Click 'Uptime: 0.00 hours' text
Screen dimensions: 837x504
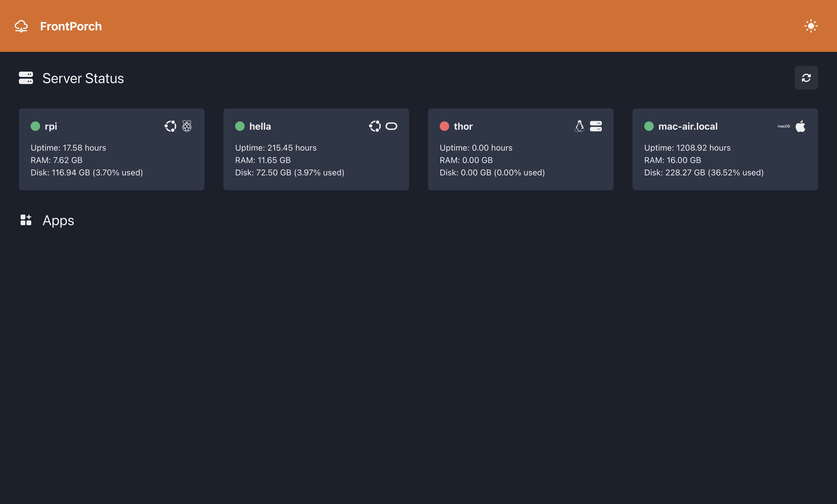point(476,148)
